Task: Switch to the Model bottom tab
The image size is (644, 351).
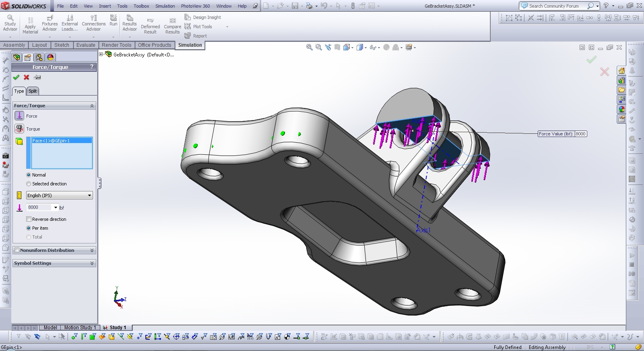Action: [x=50, y=328]
